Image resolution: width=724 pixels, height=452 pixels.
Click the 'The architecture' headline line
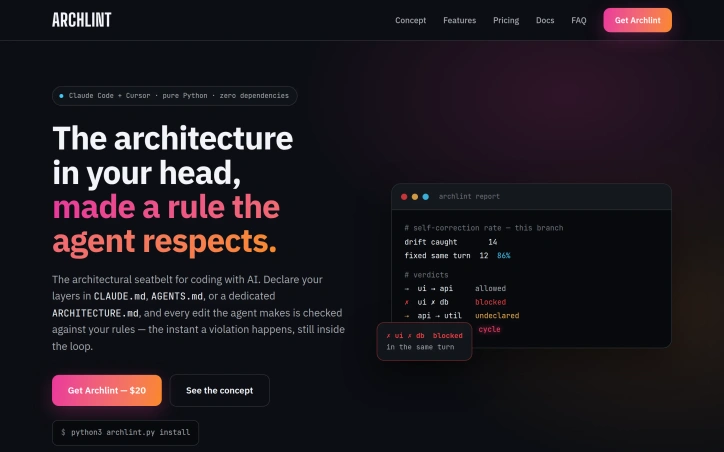click(x=173, y=138)
